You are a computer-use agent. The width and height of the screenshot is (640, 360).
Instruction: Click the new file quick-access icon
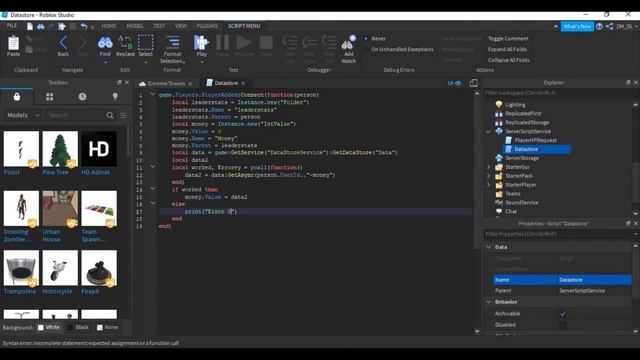point(29,26)
